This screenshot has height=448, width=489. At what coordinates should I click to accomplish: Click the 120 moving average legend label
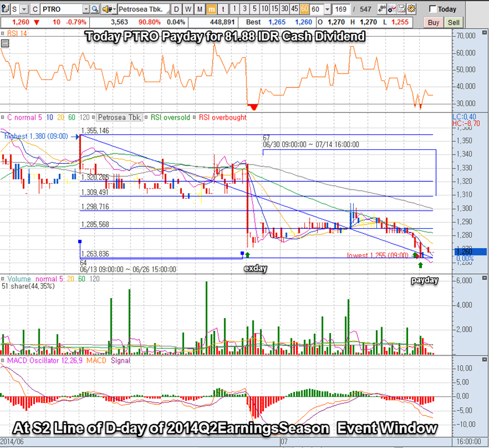pos(85,117)
